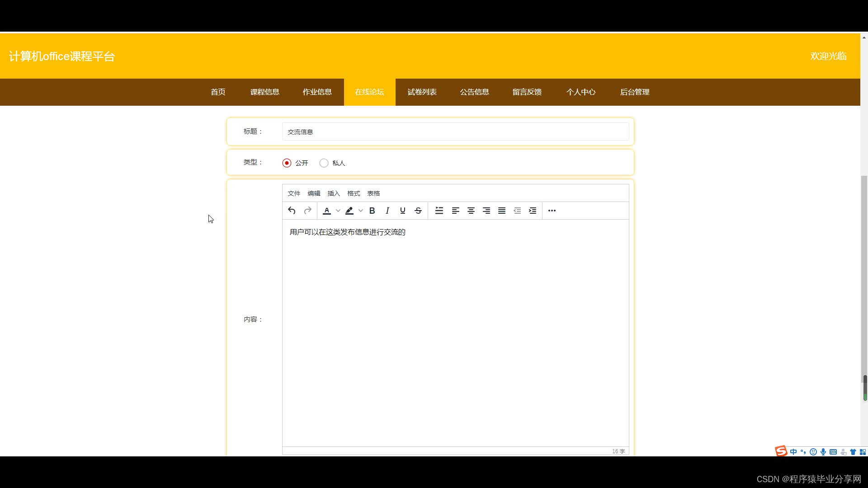
Task: Expand more toolbar options ellipsis
Action: (552, 211)
